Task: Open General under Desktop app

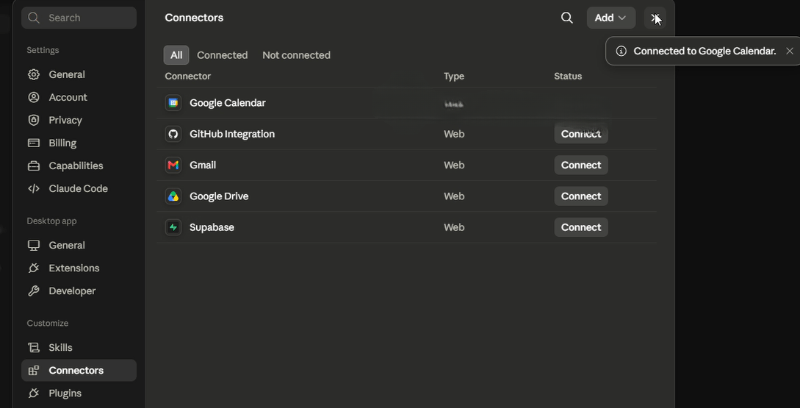Action: (79, 245)
